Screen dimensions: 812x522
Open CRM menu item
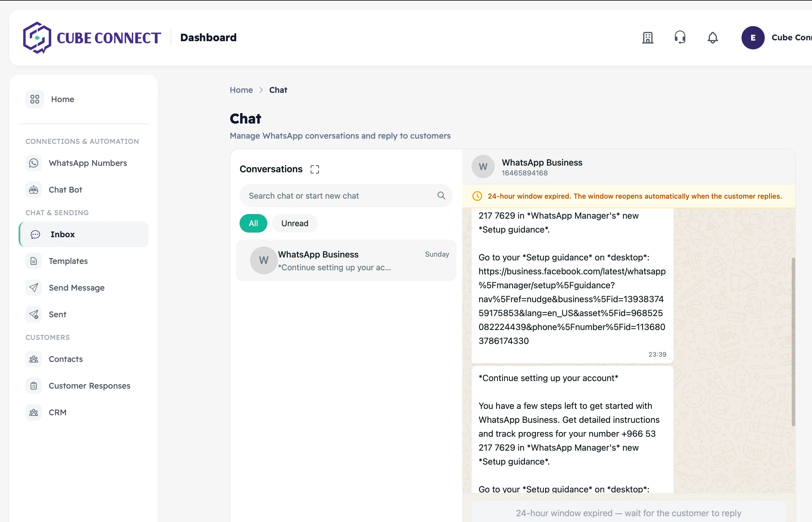(83, 412)
